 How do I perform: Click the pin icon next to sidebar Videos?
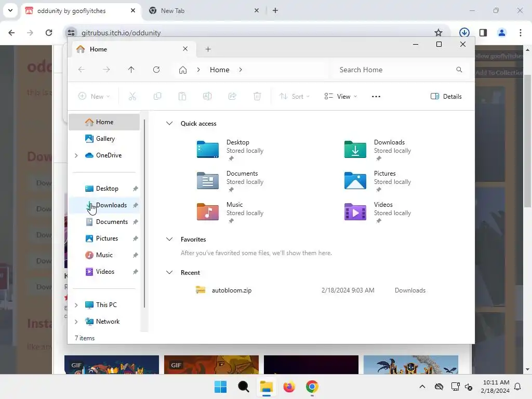click(136, 272)
